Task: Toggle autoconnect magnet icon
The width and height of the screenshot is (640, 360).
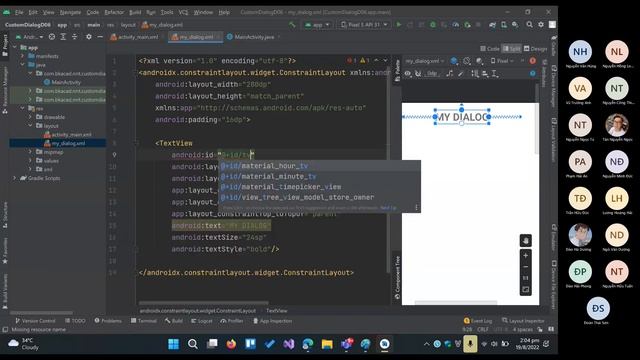Action: (x=418, y=74)
